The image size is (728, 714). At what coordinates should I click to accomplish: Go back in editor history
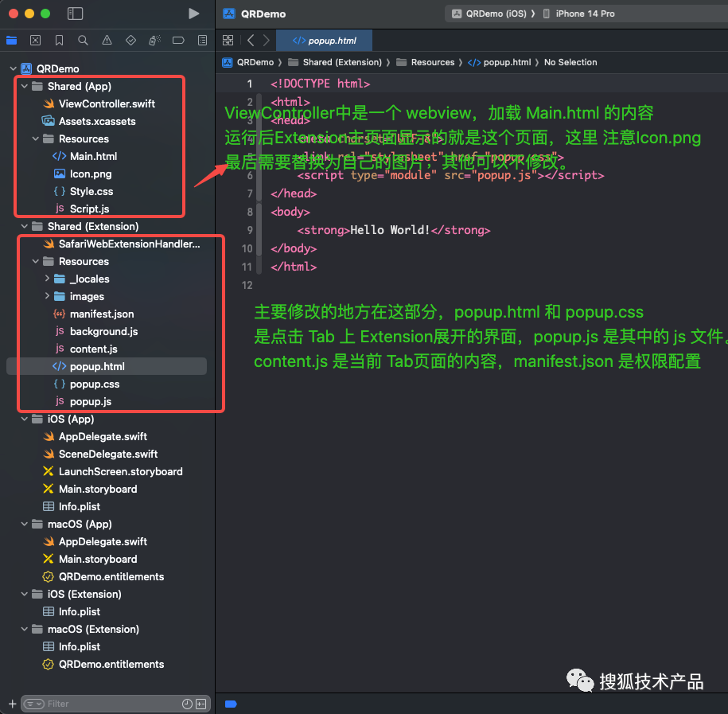(251, 41)
